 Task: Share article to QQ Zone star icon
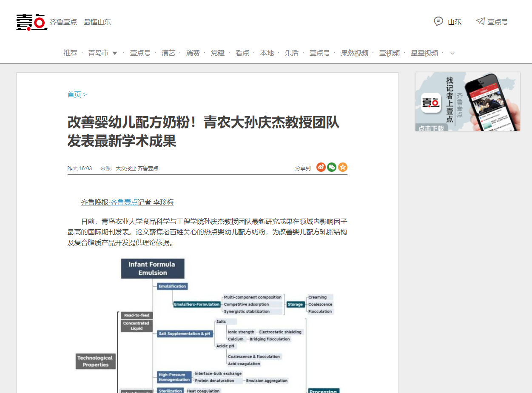[x=343, y=167]
